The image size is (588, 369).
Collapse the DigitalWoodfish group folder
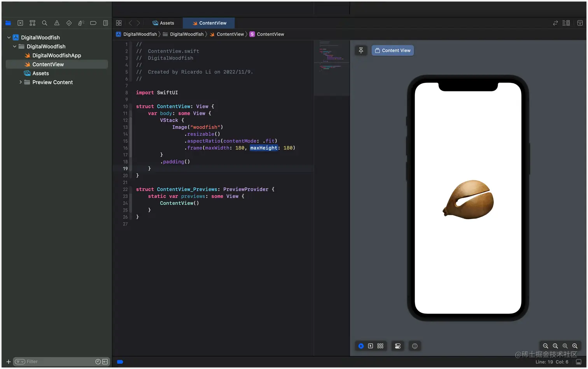(x=15, y=46)
